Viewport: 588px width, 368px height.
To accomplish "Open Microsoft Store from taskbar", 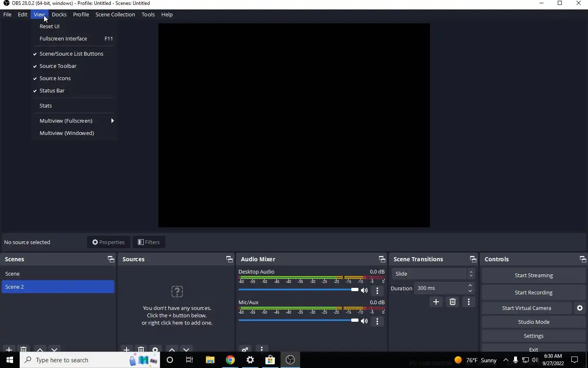I will click(270, 360).
